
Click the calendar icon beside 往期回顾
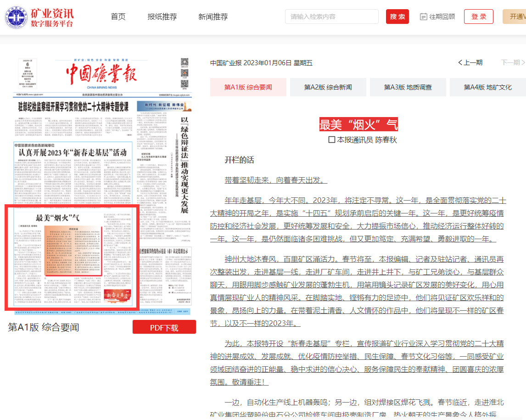(x=423, y=17)
